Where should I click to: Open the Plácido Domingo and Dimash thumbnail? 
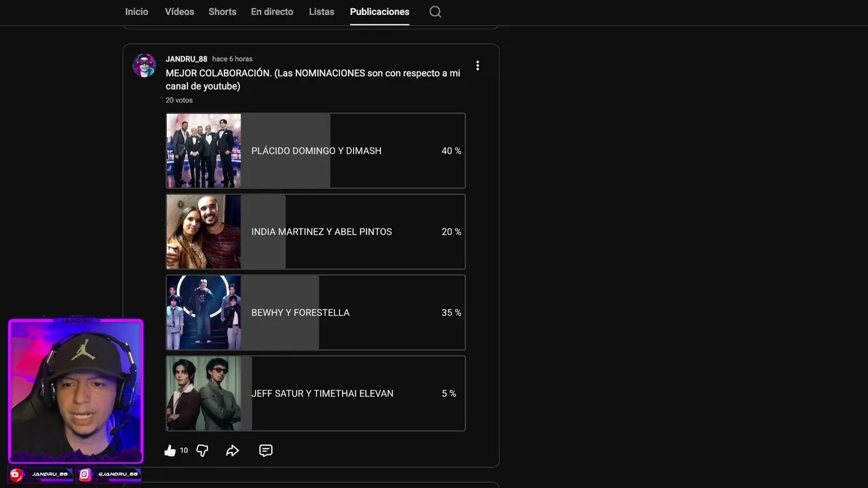203,150
